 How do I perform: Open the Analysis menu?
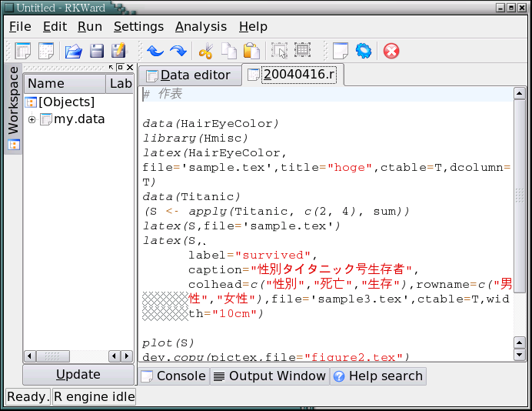[x=201, y=26]
